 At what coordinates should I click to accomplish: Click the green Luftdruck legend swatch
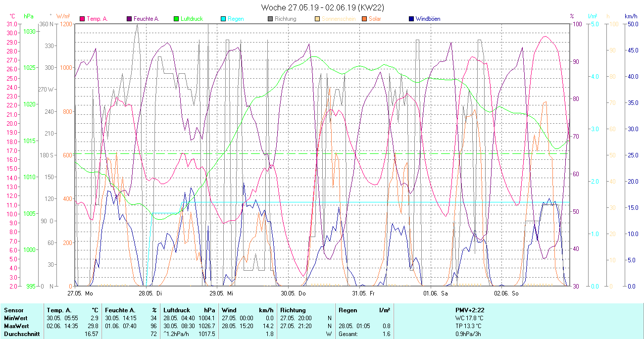176,19
